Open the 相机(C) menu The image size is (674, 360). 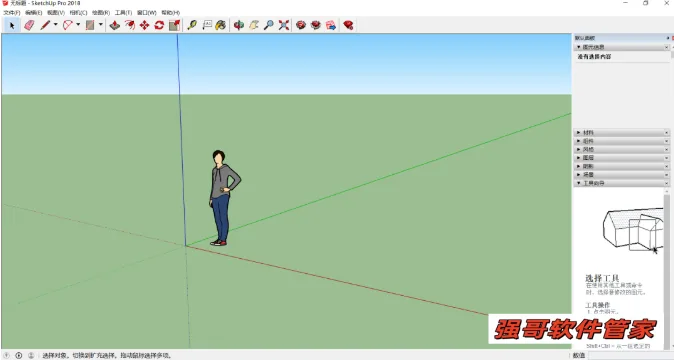[78, 13]
